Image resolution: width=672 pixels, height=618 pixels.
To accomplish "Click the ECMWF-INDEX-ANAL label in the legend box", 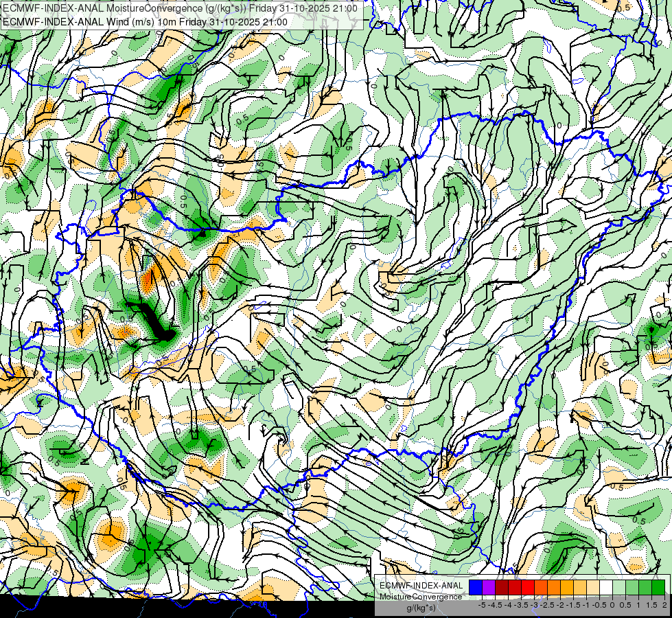I will tap(421, 586).
